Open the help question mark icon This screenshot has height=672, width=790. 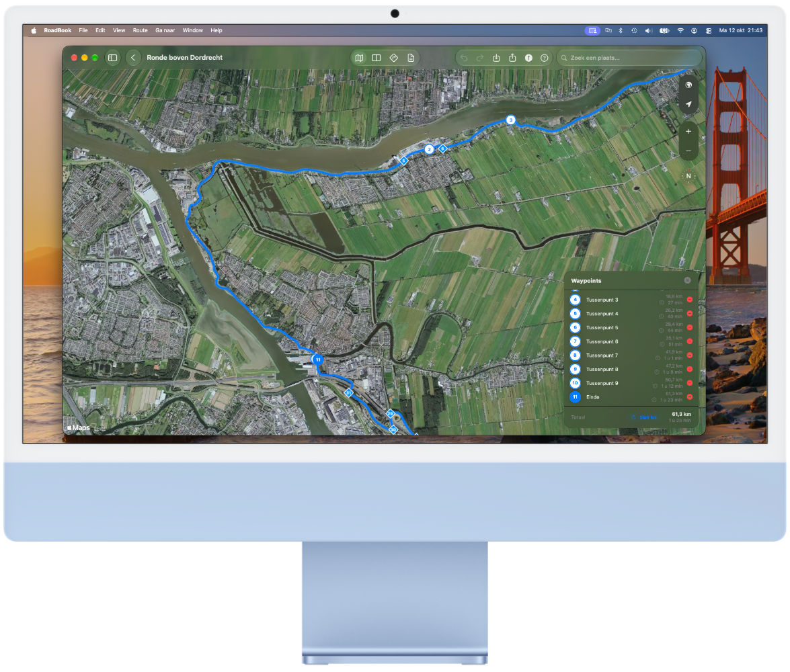pyautogui.click(x=545, y=58)
